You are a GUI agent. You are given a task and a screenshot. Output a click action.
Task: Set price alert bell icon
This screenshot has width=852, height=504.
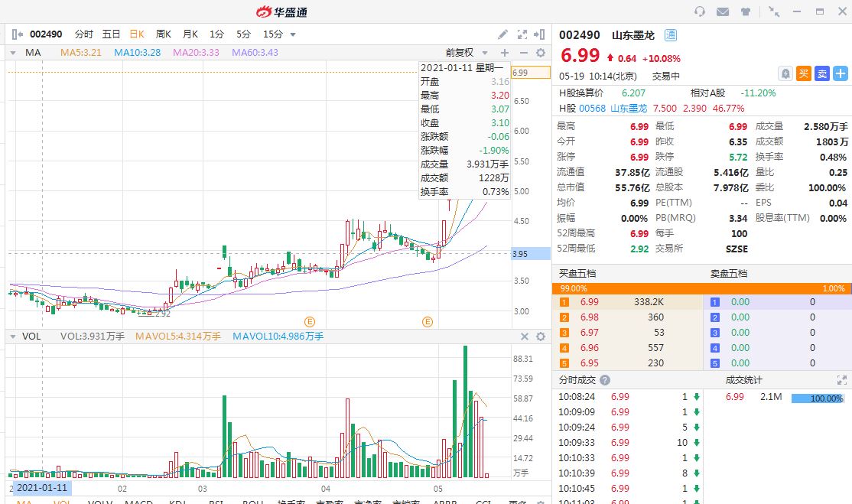point(785,73)
